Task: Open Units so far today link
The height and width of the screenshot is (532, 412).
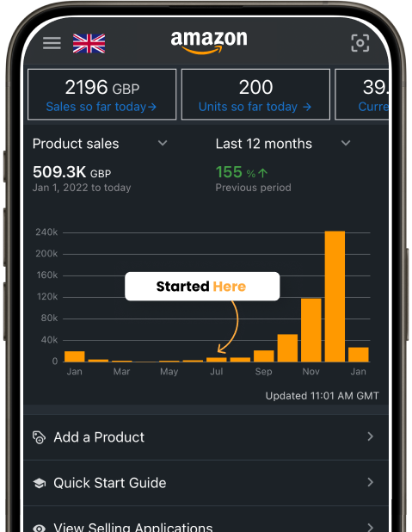Action: (x=255, y=107)
